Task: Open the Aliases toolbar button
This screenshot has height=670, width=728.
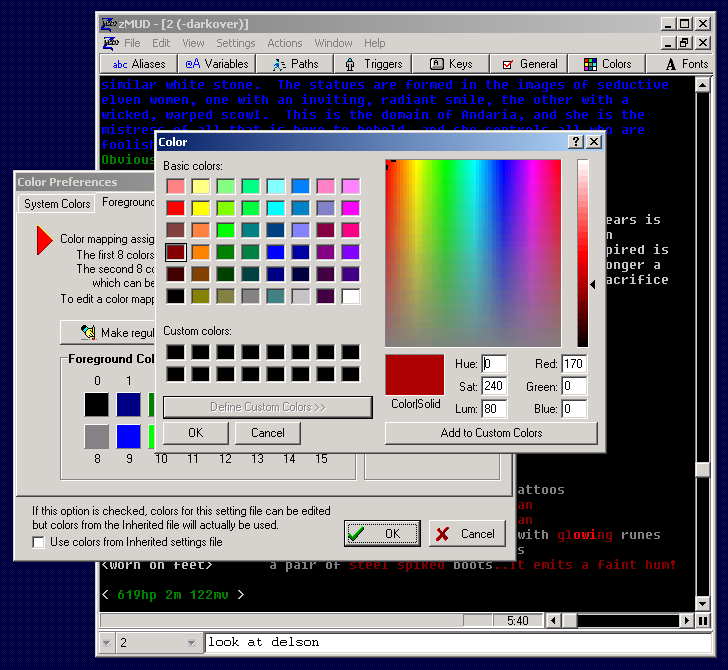Action: (139, 64)
